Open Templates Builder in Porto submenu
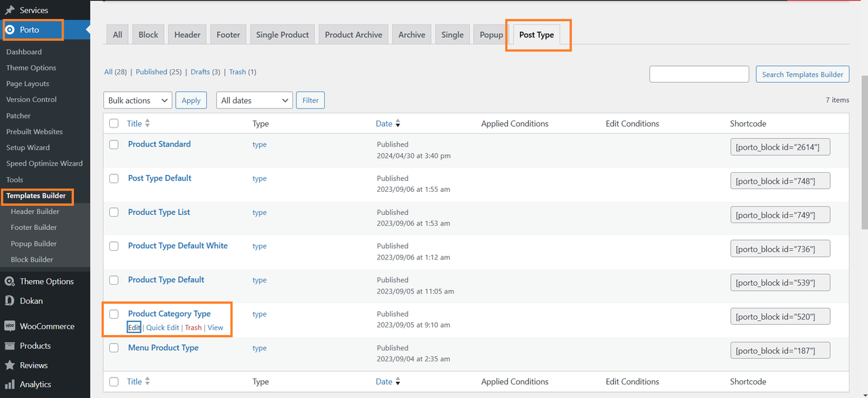 coord(36,196)
